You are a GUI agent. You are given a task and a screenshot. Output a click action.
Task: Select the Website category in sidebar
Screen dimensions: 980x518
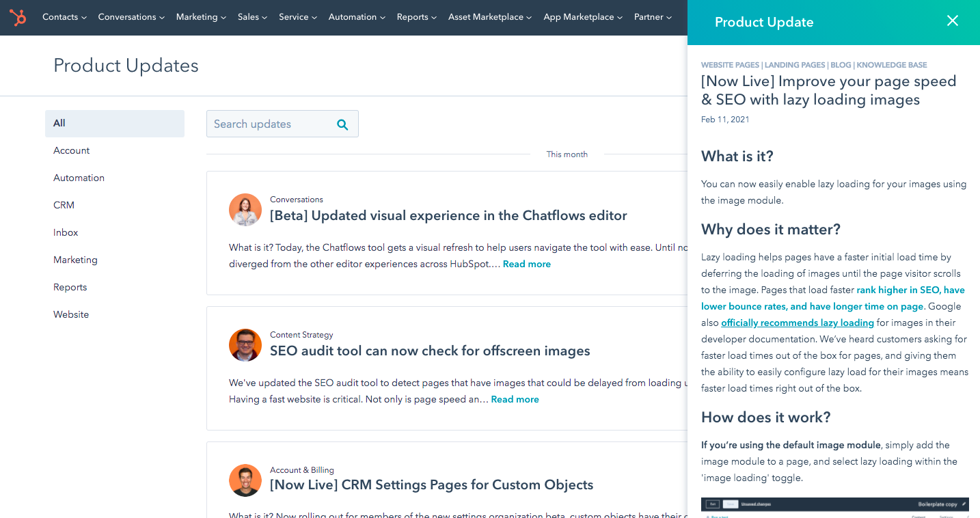[71, 314]
